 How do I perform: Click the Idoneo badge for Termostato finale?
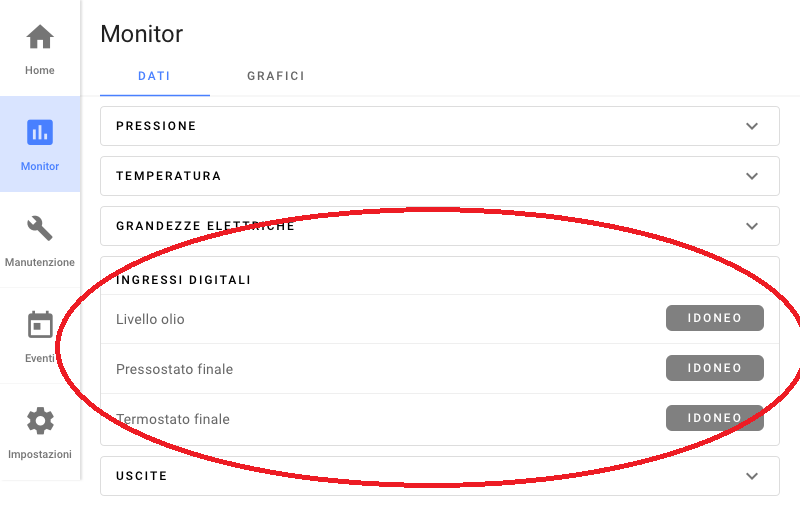point(714,418)
